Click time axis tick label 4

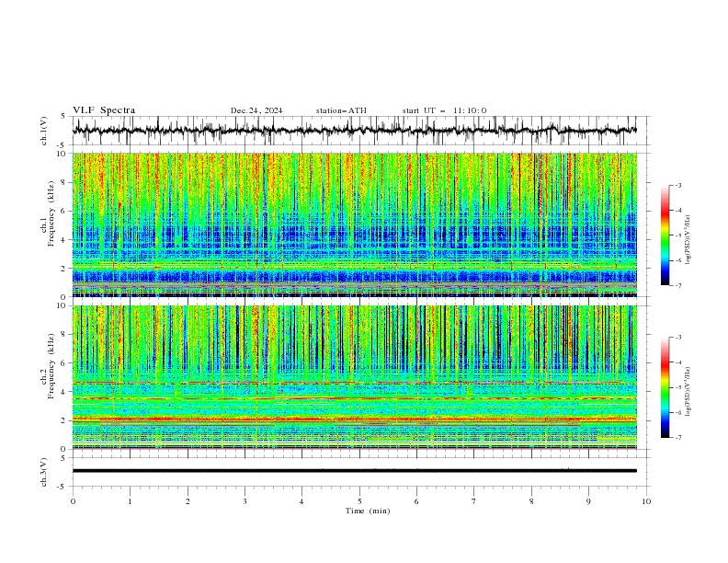point(302,501)
